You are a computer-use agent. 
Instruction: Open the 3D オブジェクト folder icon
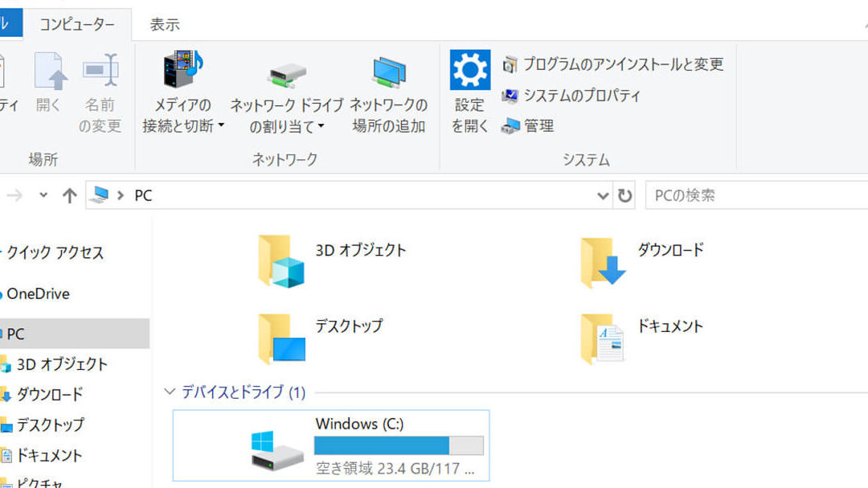(280, 260)
